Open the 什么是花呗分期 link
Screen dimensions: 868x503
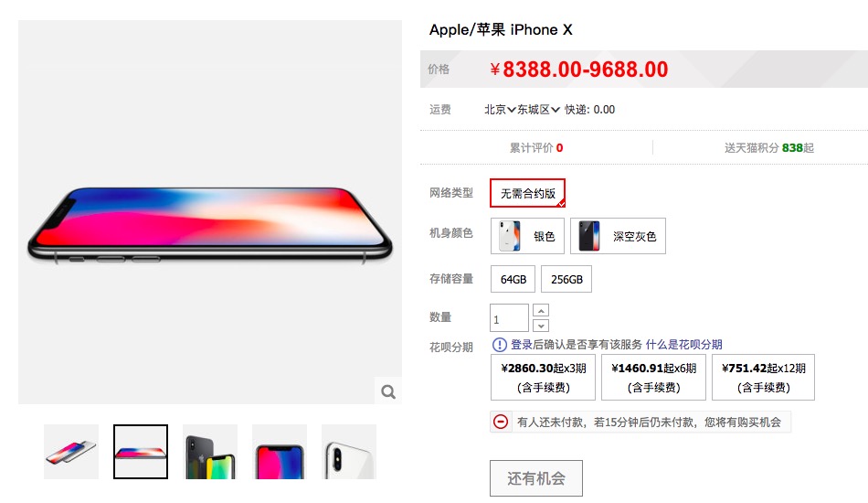683,345
